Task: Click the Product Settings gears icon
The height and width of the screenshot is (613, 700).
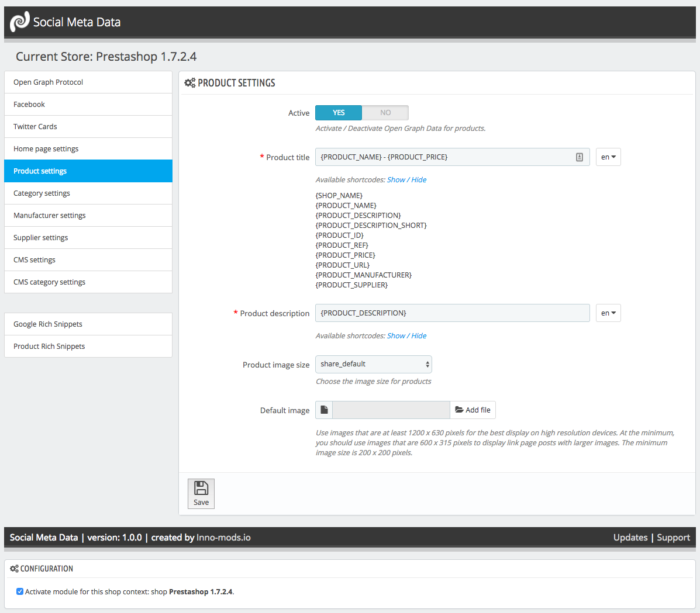Action: click(x=189, y=83)
